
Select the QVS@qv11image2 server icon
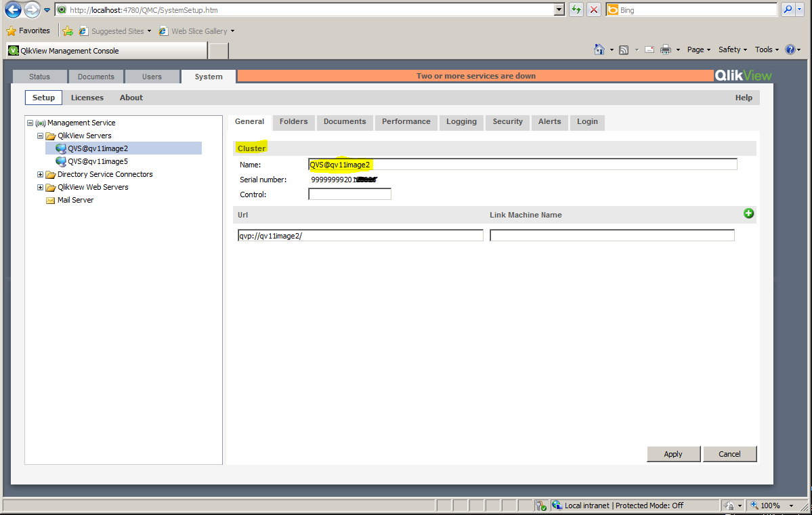click(61, 148)
